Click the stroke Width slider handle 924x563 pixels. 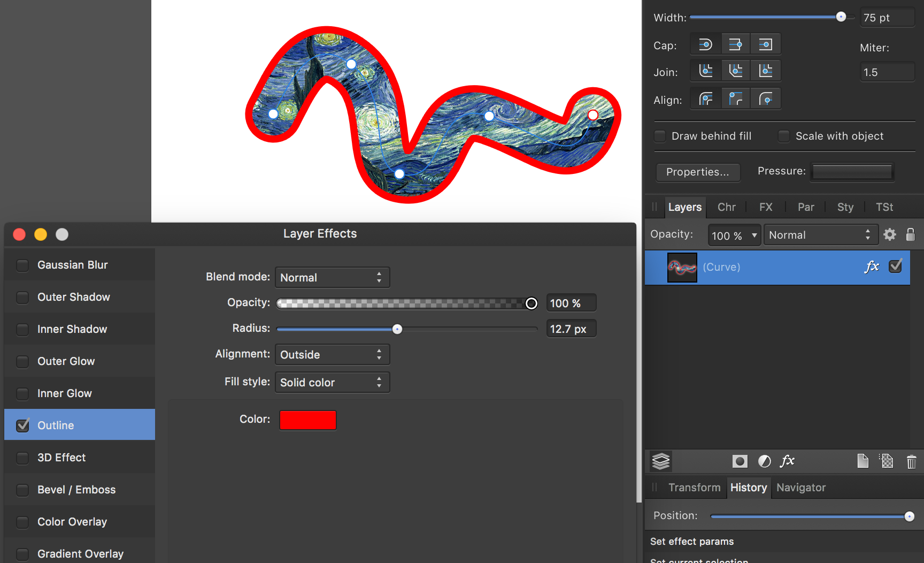[841, 17]
